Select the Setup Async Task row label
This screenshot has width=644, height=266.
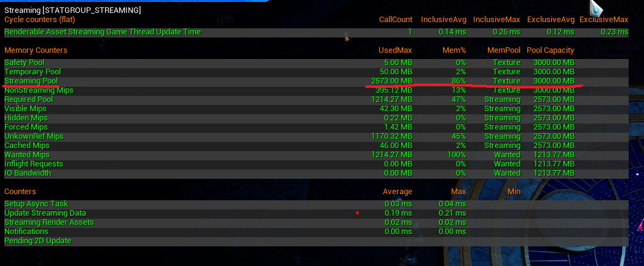pos(36,203)
